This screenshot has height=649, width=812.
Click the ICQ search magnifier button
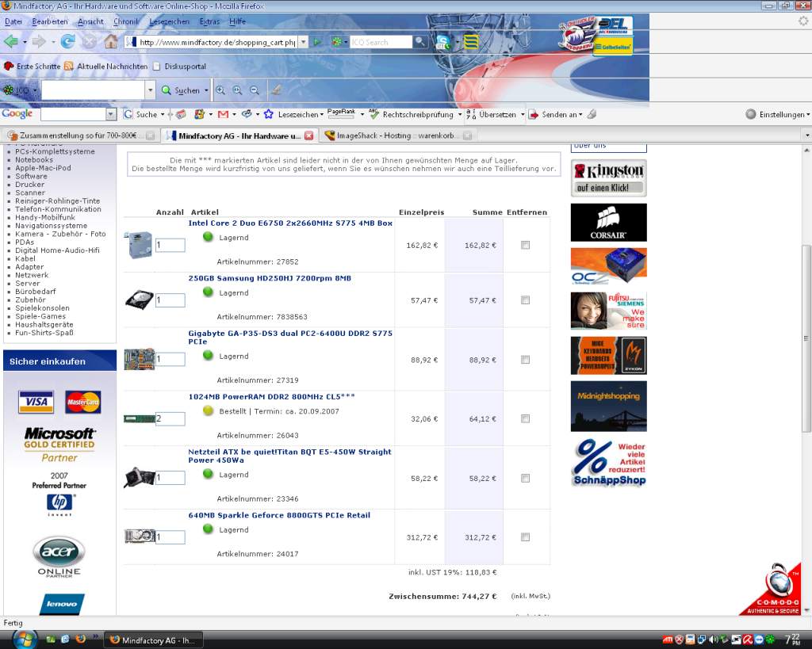click(420, 41)
